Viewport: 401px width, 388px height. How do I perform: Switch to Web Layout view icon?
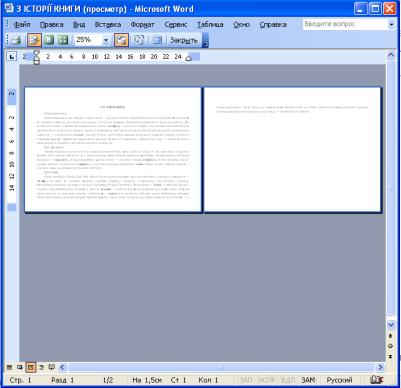pyautogui.click(x=20, y=367)
